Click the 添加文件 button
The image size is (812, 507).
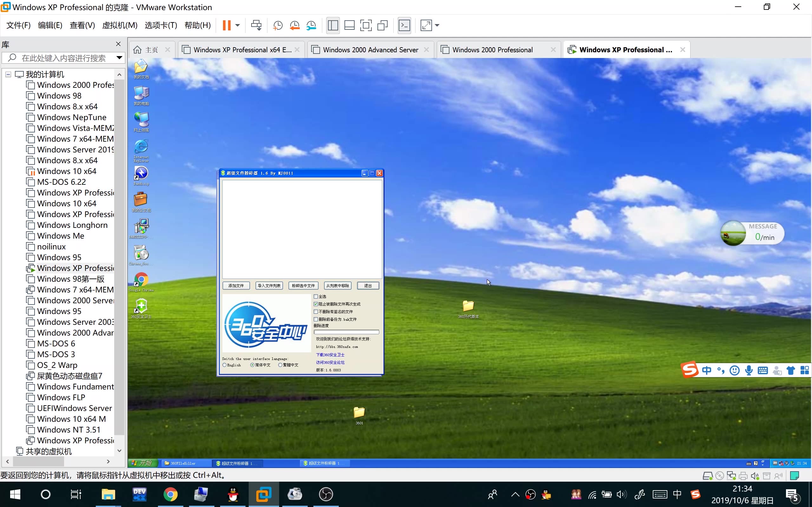coord(236,286)
